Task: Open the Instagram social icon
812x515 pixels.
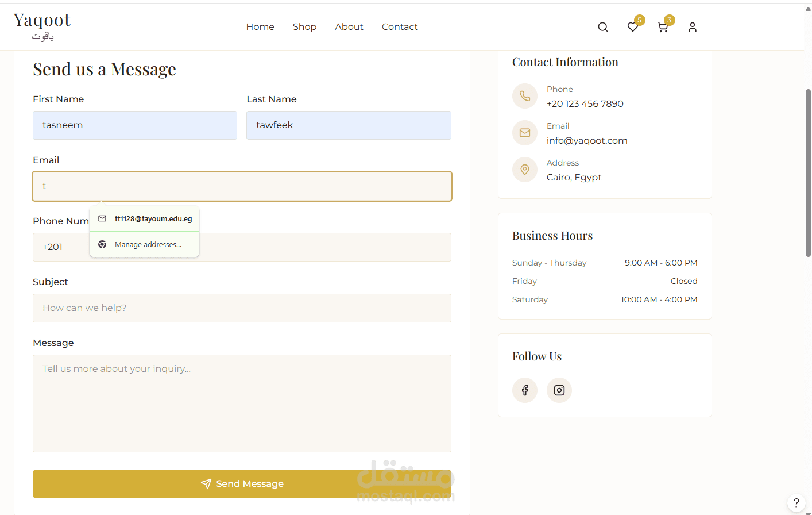Action: click(x=559, y=390)
